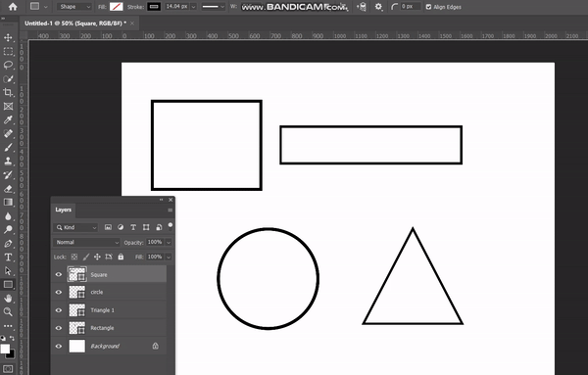Open the layer Fill slider dropdown
Image resolution: width=588 pixels, height=375 pixels.
(x=169, y=257)
